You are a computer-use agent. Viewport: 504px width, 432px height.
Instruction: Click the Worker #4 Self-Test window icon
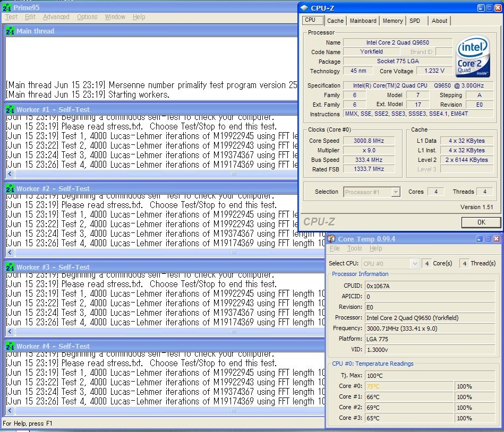click(x=10, y=347)
